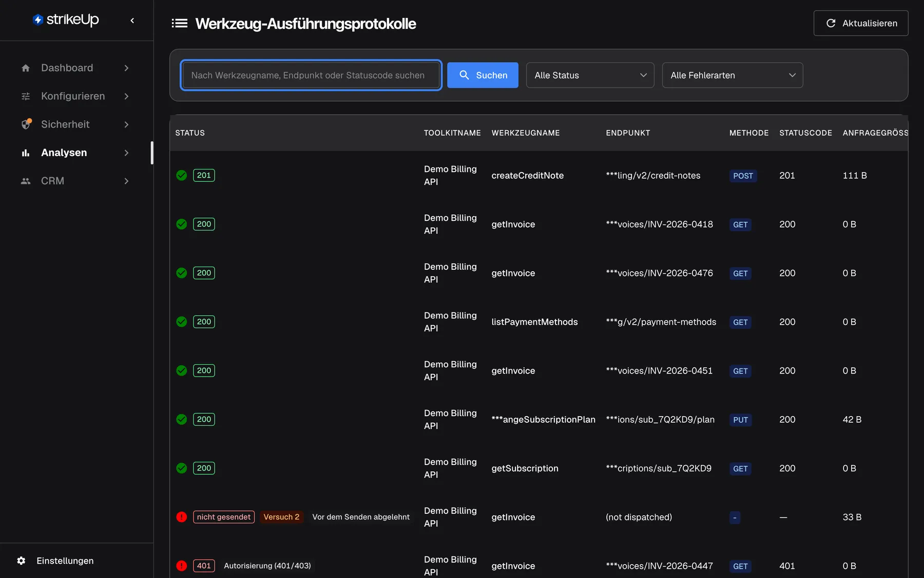
Task: Click the Aktualisieren button
Action: [861, 23]
